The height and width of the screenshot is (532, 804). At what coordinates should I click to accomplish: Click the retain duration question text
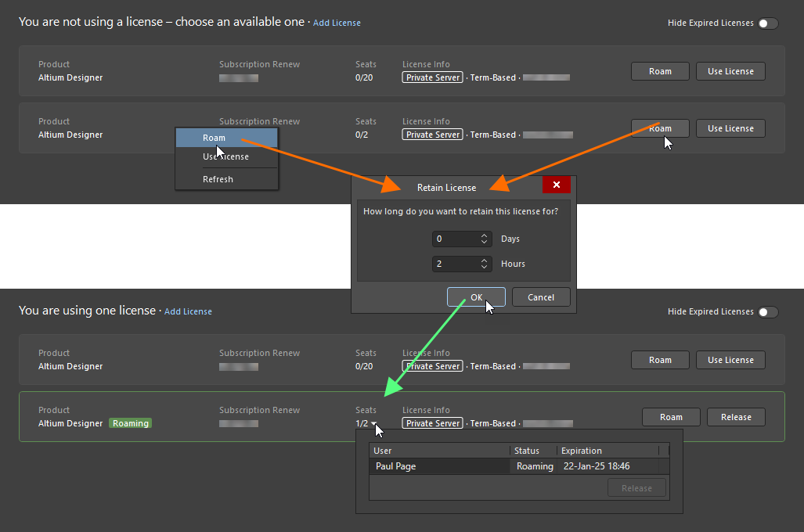pyautogui.click(x=460, y=211)
